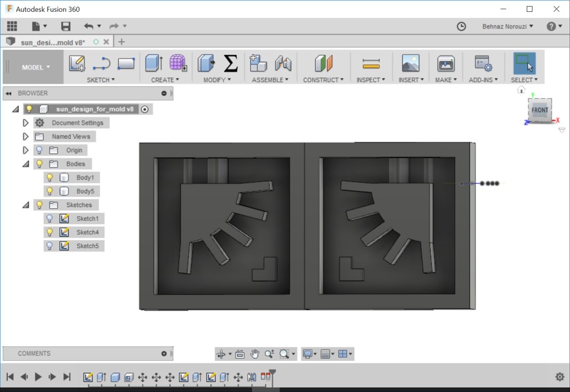
Task: Toggle visibility bulb of Sketch4
Action: click(x=50, y=232)
